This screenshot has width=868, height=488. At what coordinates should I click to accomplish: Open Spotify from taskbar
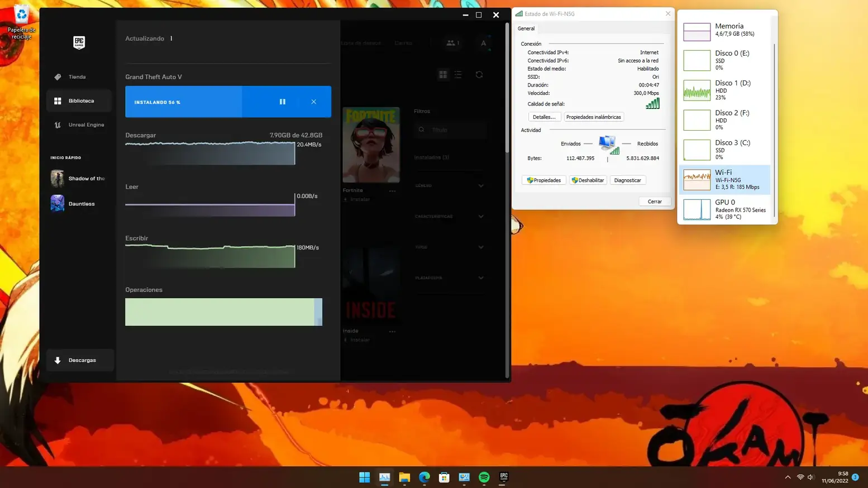(484, 477)
